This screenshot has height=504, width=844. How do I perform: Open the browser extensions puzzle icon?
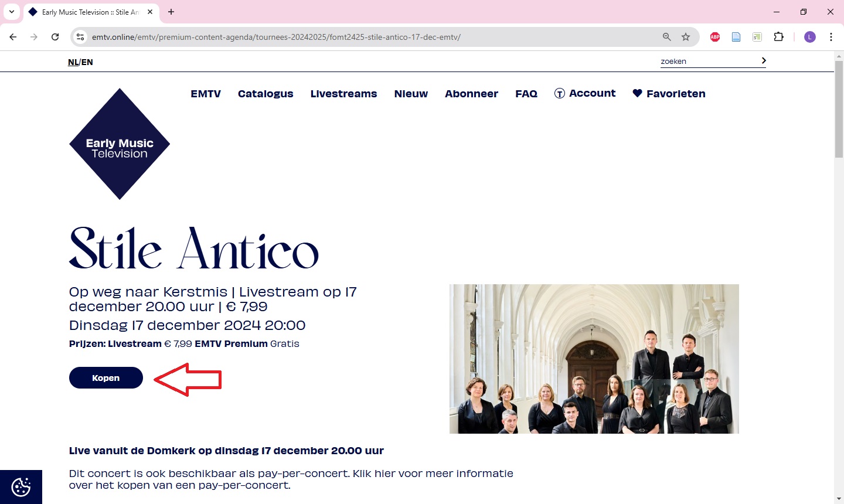click(778, 37)
